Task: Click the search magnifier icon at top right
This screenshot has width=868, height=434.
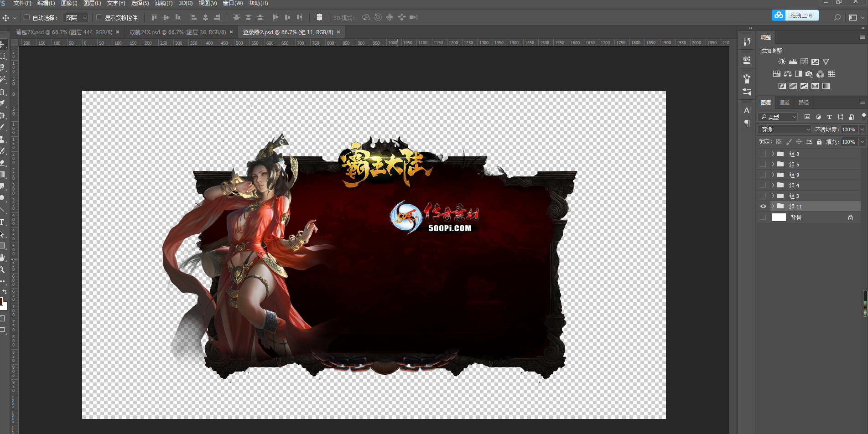Action: coord(837,17)
